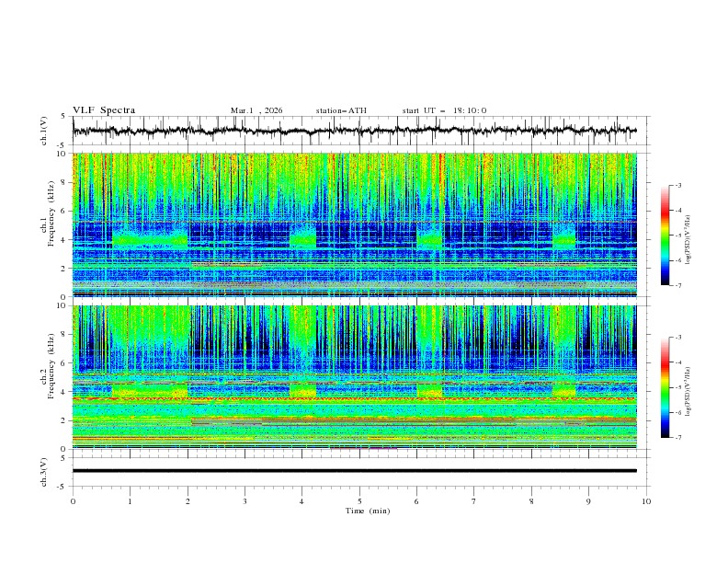Screen dimensions: 728x563
Task: Click the ch.1 voltage waveform trace
Action: tap(355, 131)
